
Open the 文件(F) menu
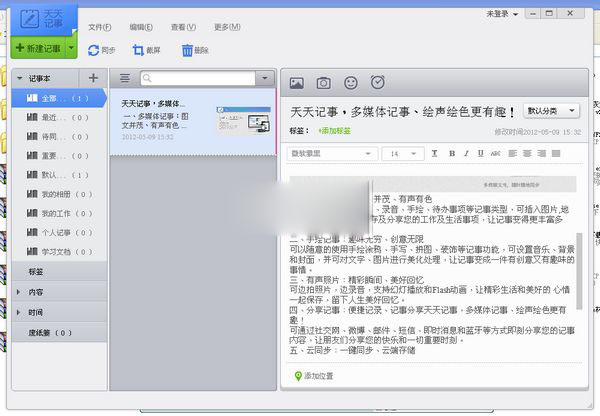click(x=99, y=26)
